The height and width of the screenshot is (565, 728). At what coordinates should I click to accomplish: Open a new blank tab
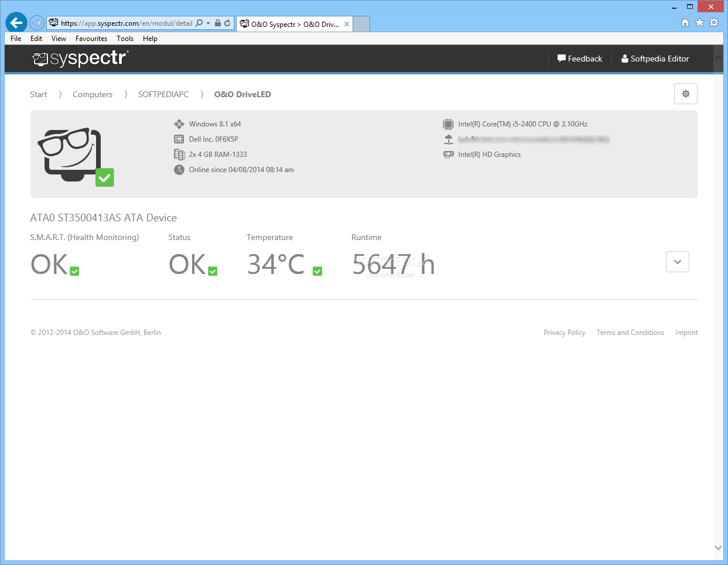point(361,24)
